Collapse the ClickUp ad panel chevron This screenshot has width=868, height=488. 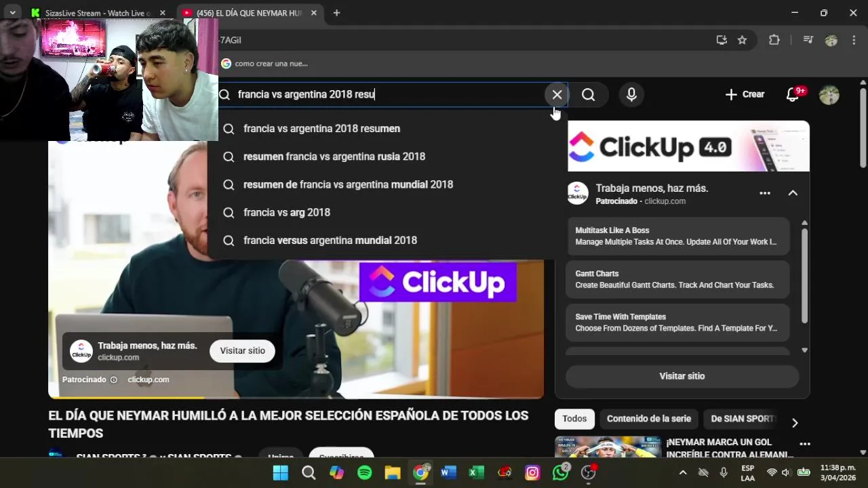793,193
